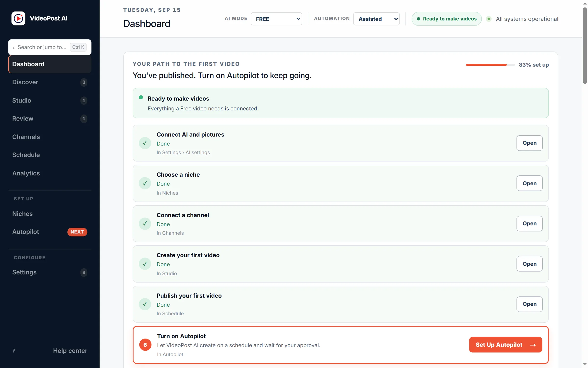Click the Review count badge
This screenshot has width=588, height=368.
click(x=84, y=119)
